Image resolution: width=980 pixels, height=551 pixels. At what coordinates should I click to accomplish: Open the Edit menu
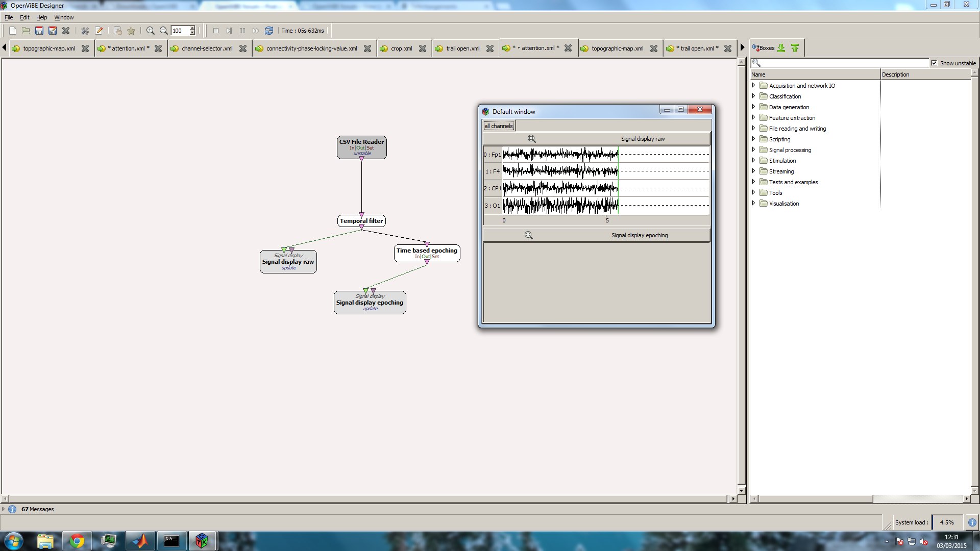[24, 17]
